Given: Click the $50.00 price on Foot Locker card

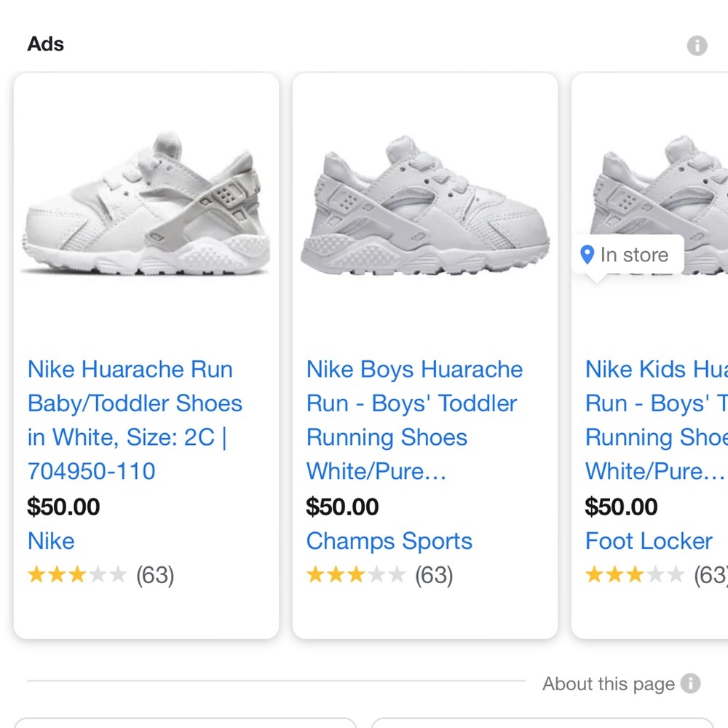Looking at the screenshot, I should (621, 507).
